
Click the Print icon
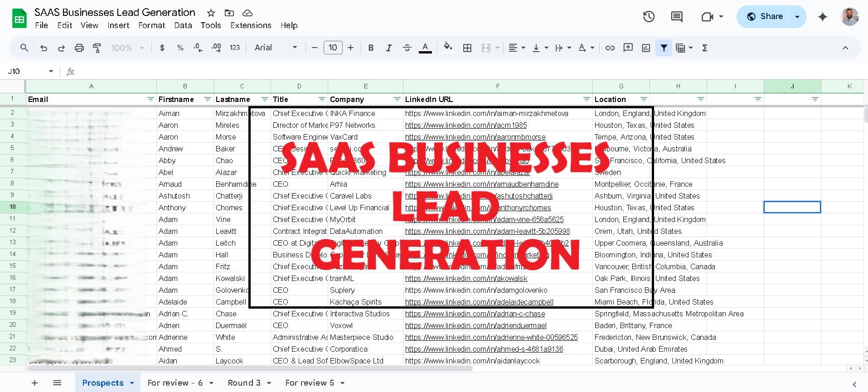79,48
